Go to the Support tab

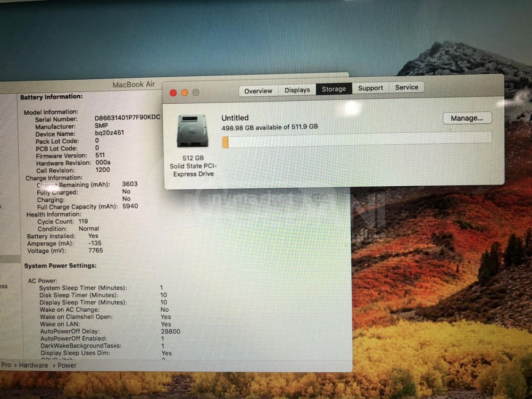370,88
